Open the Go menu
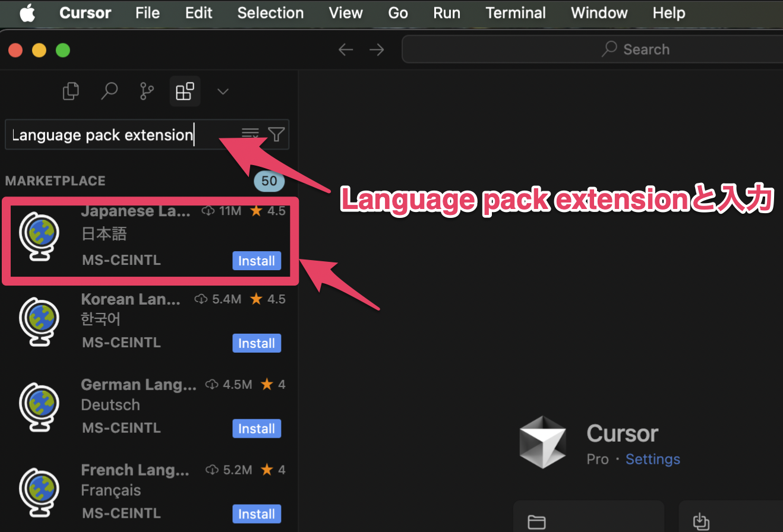 tap(398, 13)
